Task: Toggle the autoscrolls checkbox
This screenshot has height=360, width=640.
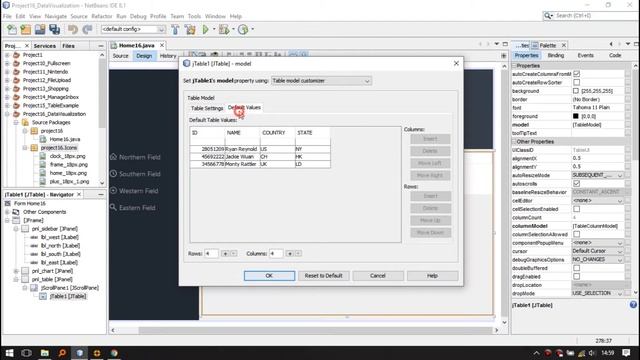Action: coord(576,184)
